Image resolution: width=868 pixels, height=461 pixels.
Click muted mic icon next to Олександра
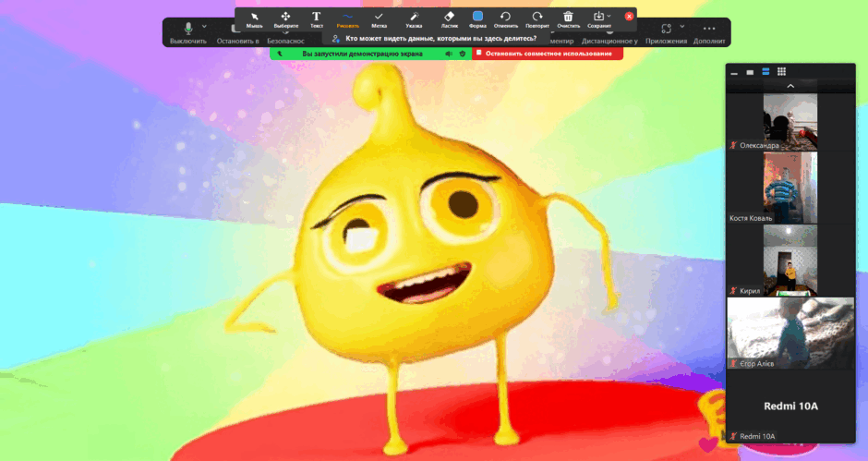733,145
